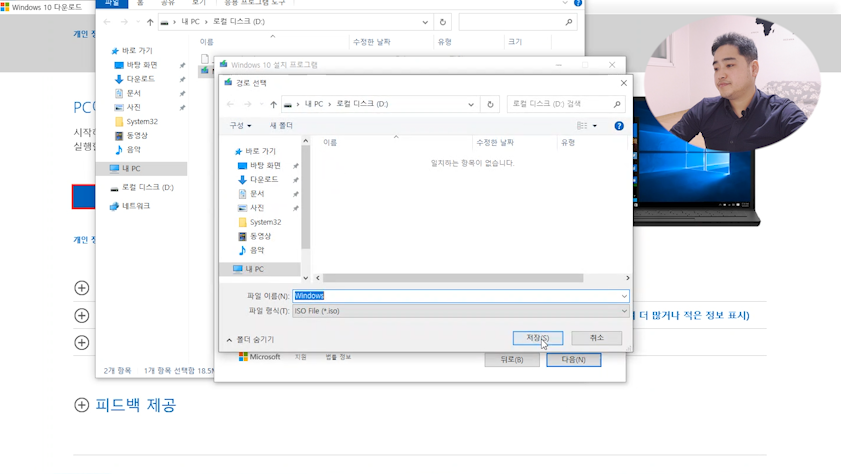Select 동영상 in the dialog sidebar
841x474 pixels.
tap(260, 236)
